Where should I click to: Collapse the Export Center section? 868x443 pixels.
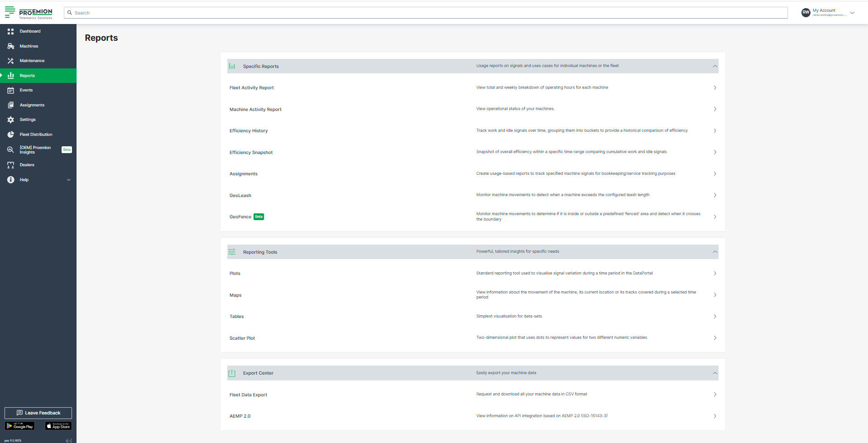point(715,373)
